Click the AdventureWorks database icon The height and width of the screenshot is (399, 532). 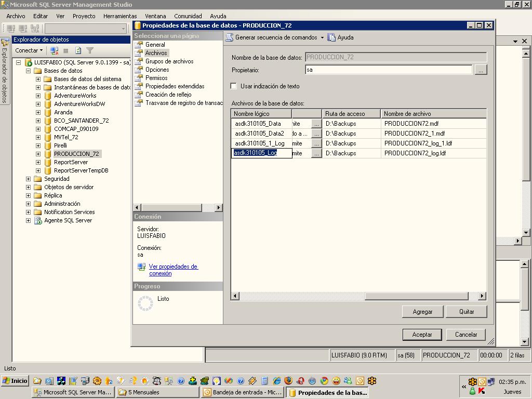(48, 96)
